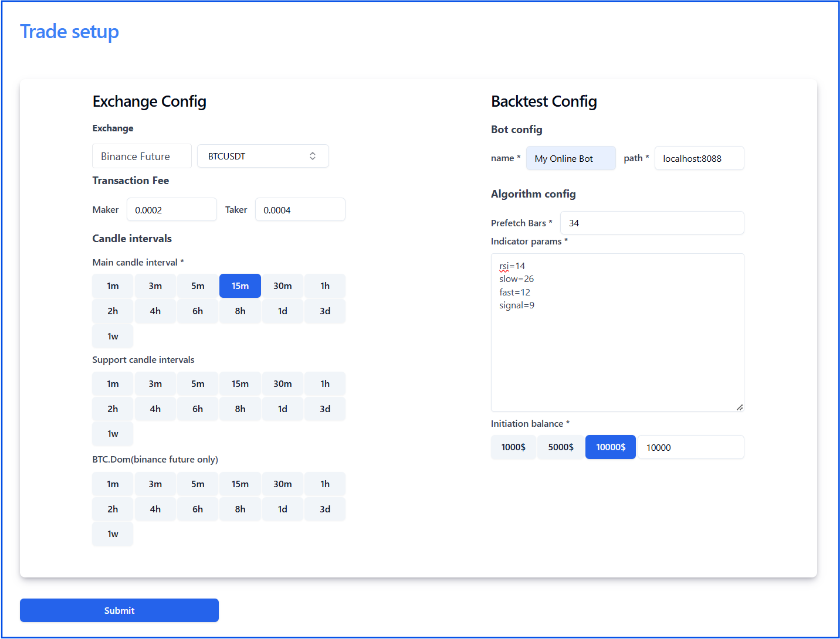Screen dimensions: 840x639
Task: Toggle 1w BTC.Dom interval
Action: [113, 534]
